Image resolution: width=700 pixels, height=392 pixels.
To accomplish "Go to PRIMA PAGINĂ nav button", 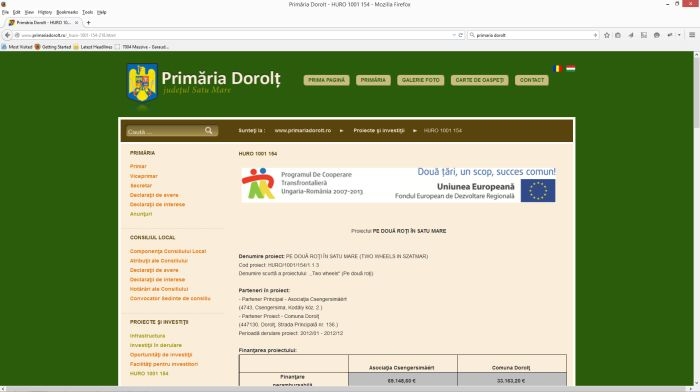I will pyautogui.click(x=326, y=80).
